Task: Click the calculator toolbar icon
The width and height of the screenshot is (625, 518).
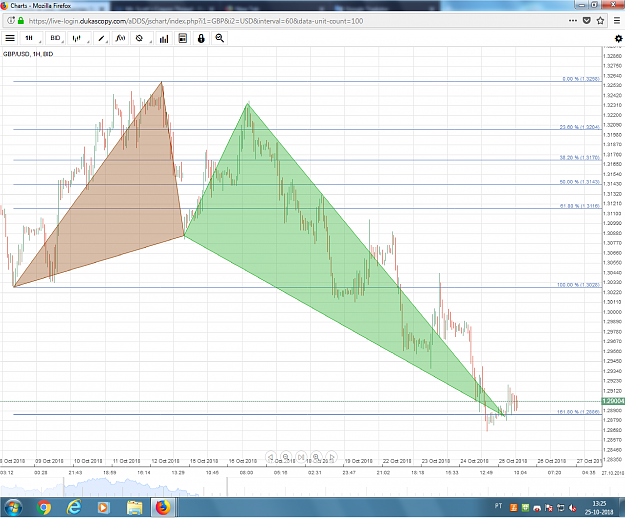Action: click(183, 38)
